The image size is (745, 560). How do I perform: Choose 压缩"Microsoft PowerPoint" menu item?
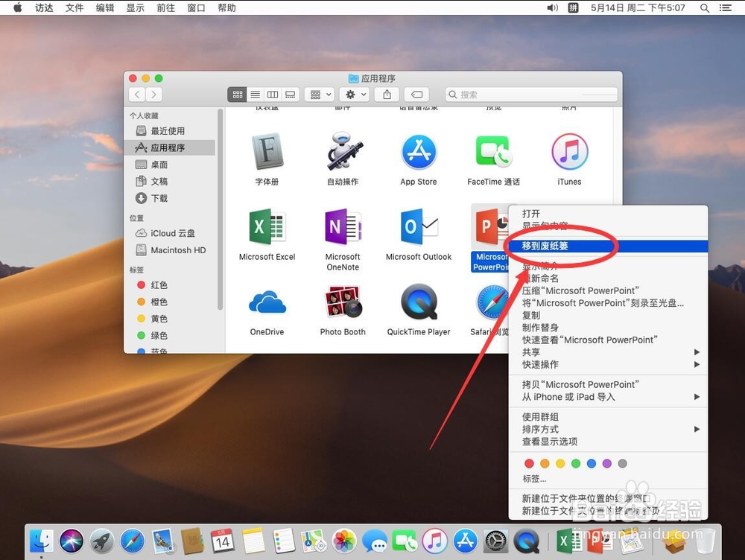608,290
